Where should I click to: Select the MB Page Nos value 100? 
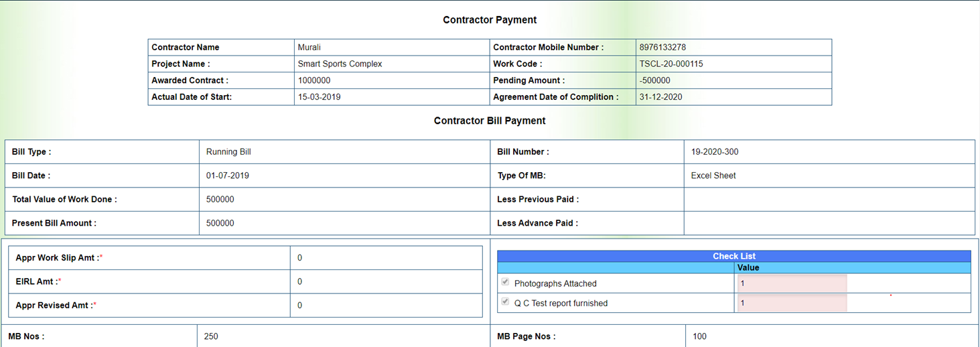click(700, 336)
